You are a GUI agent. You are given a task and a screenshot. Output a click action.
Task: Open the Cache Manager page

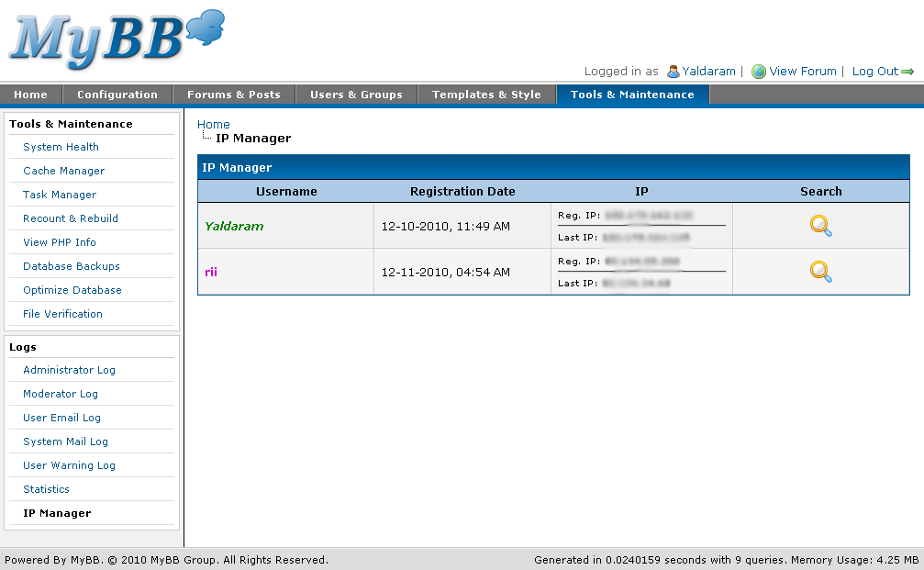click(x=63, y=171)
